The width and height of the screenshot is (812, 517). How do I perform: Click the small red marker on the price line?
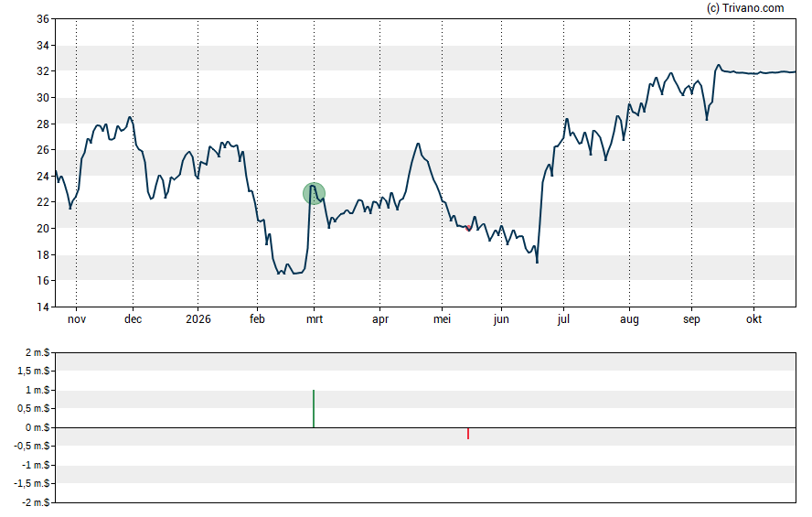468,228
